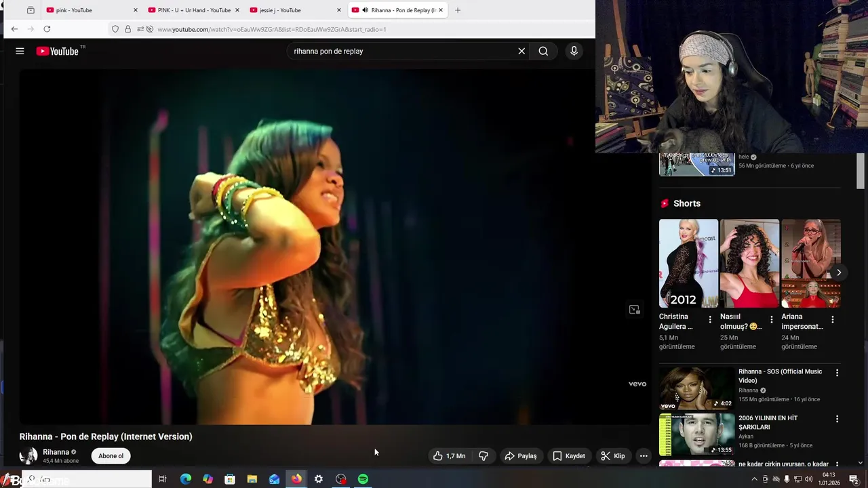
Task: Open the Nasıl olmuuş short thumbnail
Action: [749, 263]
